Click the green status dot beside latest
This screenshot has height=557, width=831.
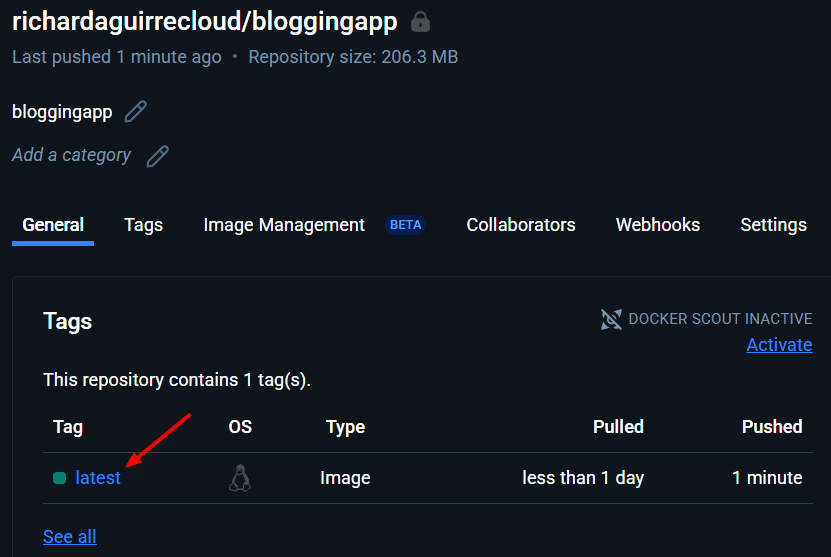pyautogui.click(x=59, y=478)
